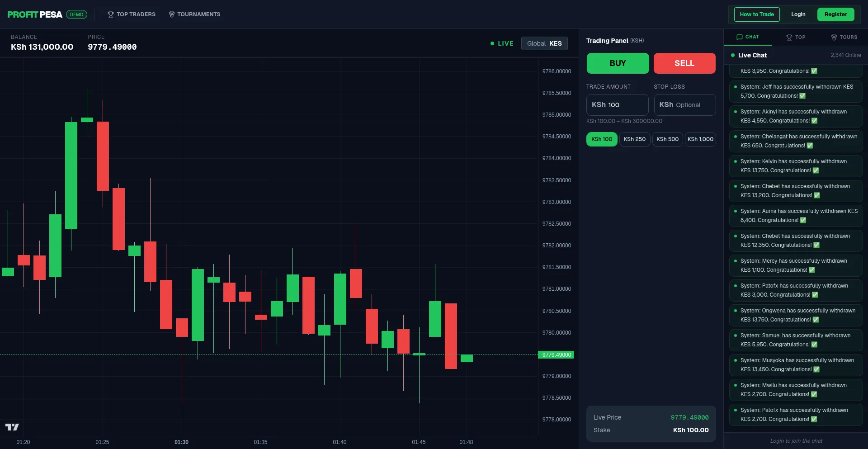Click the How to Trade button
This screenshot has height=449, width=868.
[x=757, y=14]
